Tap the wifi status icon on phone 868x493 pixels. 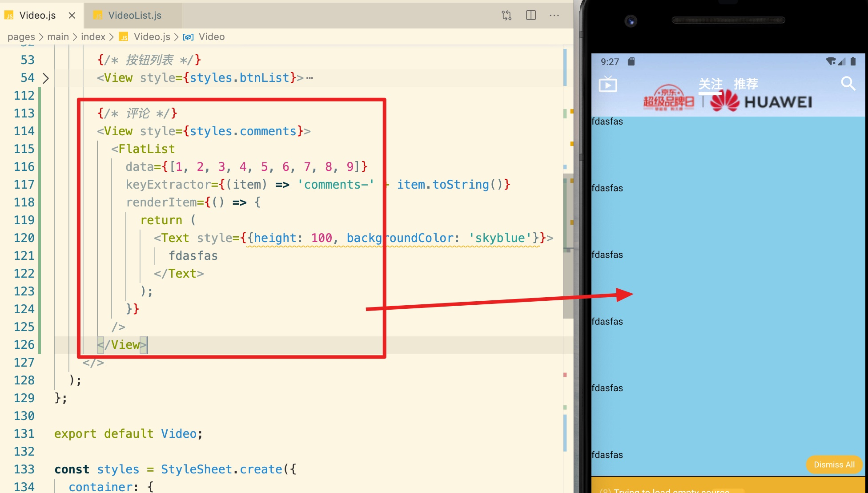click(x=831, y=61)
